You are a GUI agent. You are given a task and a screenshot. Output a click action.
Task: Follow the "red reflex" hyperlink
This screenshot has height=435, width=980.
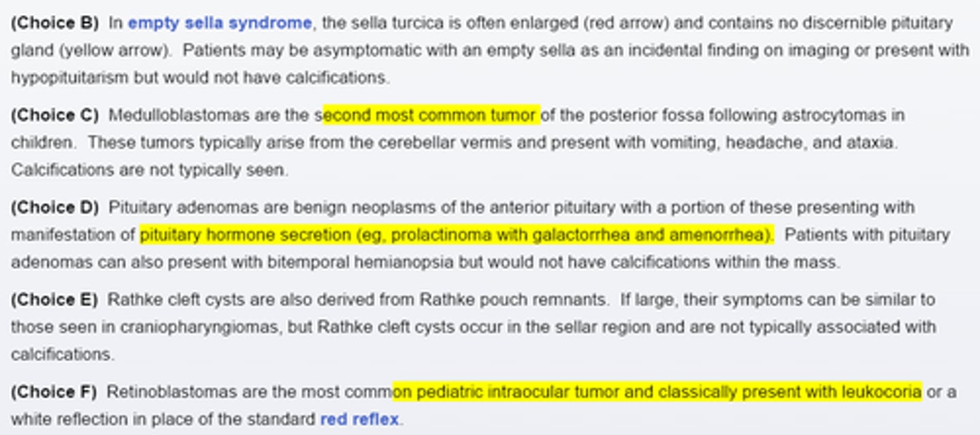click(x=361, y=419)
